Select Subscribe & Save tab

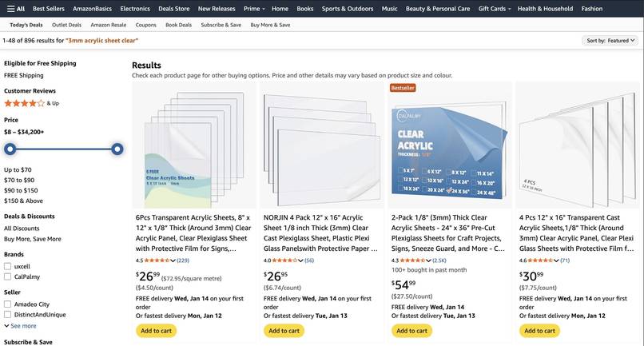point(221,25)
